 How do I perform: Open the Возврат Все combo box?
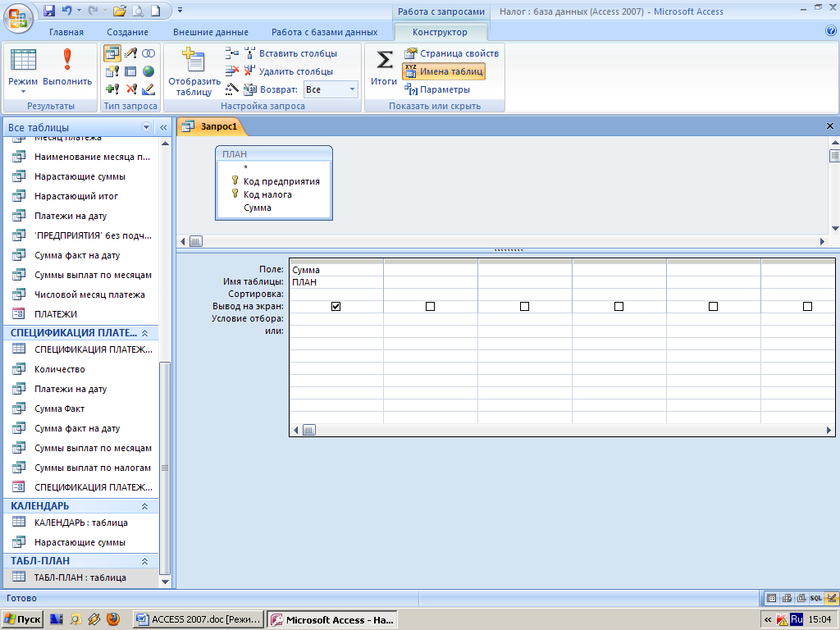(331, 89)
